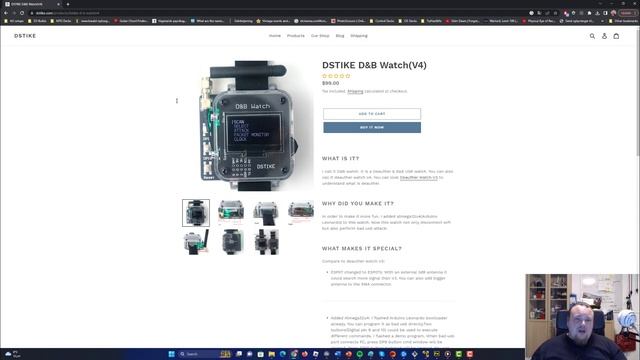Click the browser Forward button

tap(14, 13)
